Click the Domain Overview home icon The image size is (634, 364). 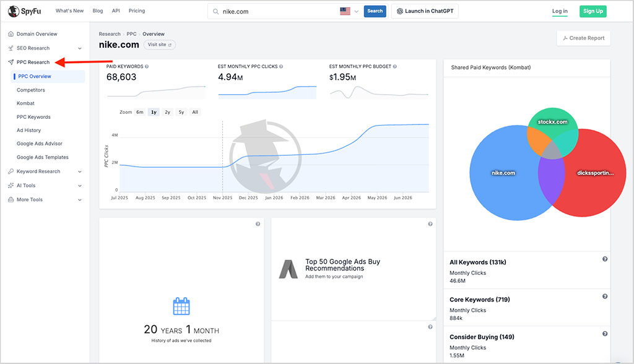[x=11, y=34]
